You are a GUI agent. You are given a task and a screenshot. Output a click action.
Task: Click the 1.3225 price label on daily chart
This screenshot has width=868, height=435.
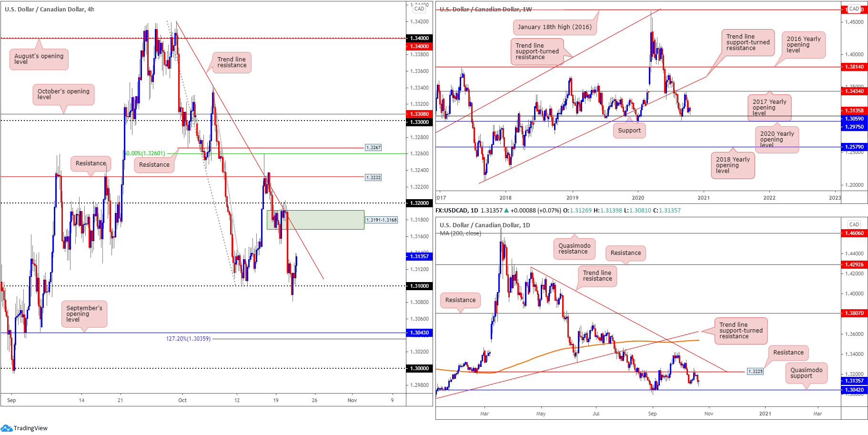755,371
